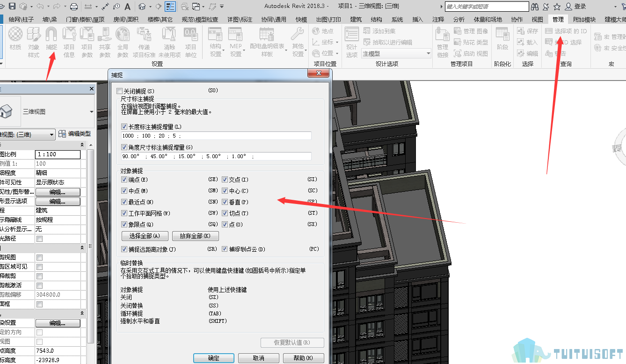Uncheck the 象限点 snap option
The image size is (626, 364).
pyautogui.click(x=124, y=224)
